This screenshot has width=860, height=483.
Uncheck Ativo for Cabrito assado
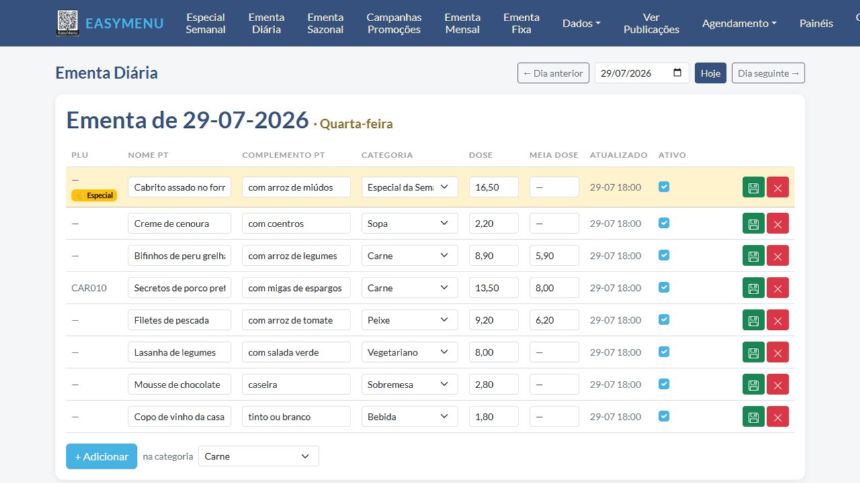[x=664, y=187]
